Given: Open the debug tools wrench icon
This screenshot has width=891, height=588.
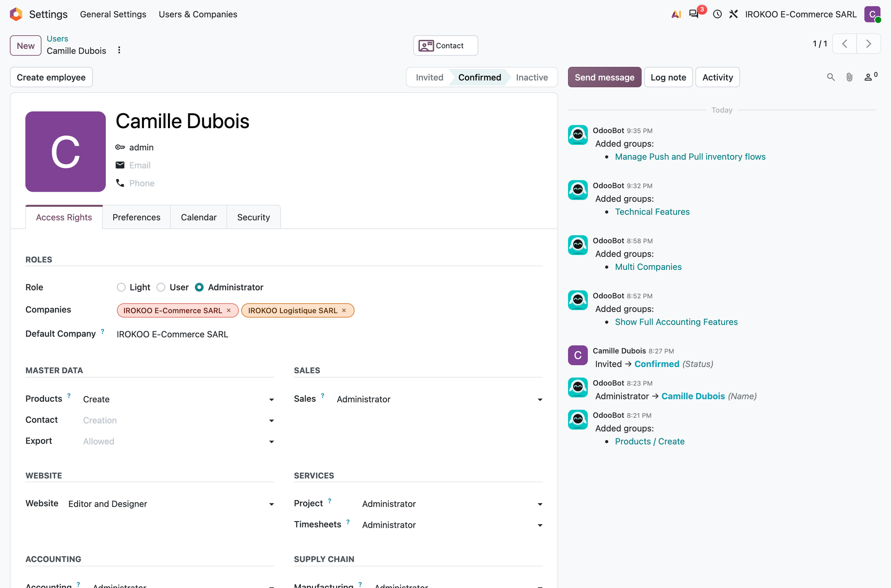Looking at the screenshot, I should 733,14.
